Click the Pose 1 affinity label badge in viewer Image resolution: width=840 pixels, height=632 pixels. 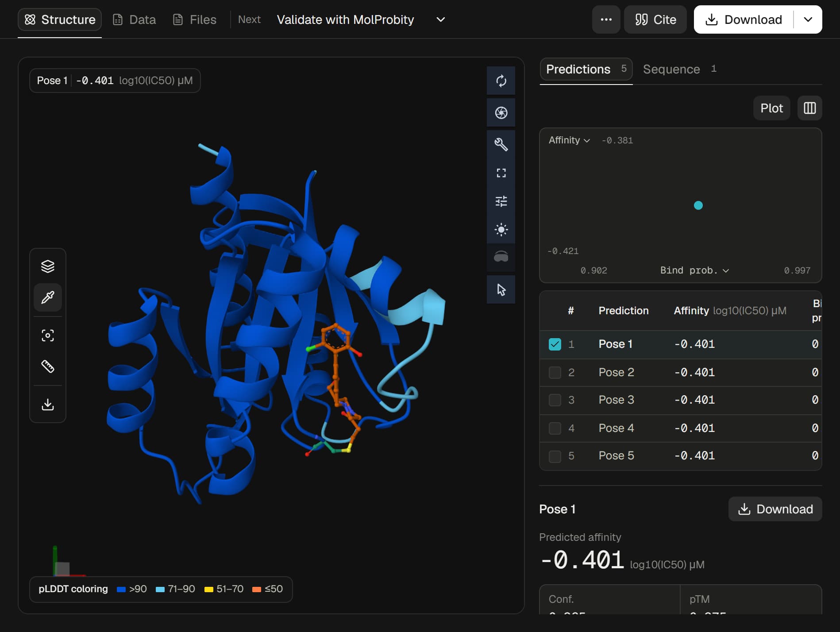click(115, 81)
